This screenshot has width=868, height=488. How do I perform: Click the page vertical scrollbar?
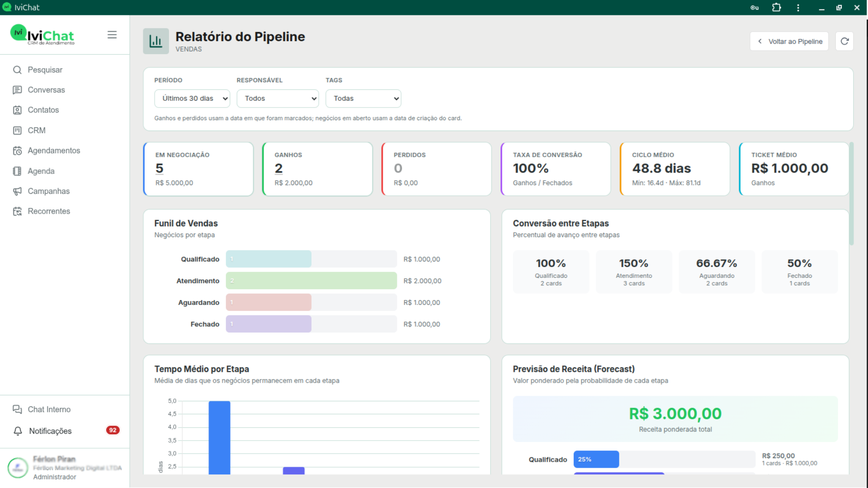[x=851, y=193]
